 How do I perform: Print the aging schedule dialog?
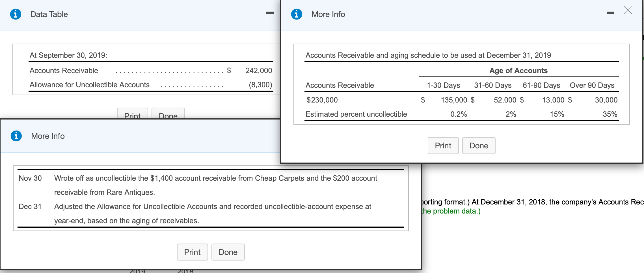click(443, 146)
